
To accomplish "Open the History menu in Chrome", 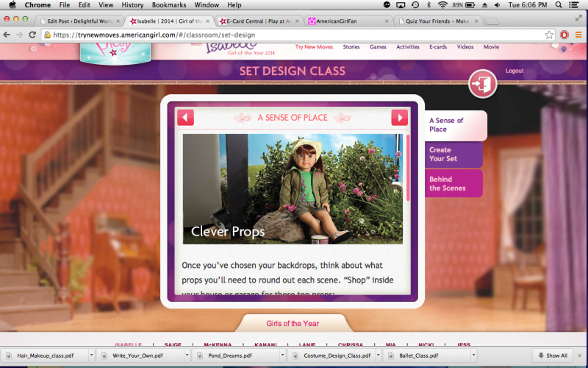I will click(132, 5).
